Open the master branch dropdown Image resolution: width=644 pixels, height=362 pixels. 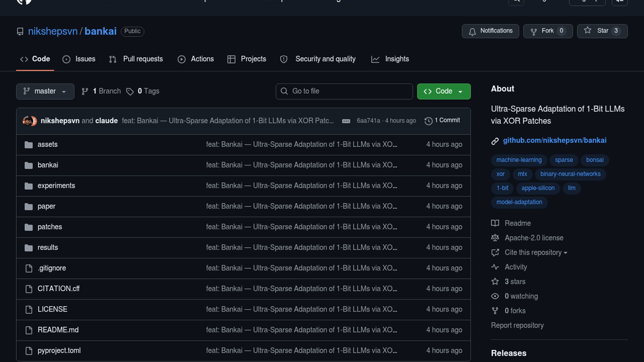(x=45, y=92)
